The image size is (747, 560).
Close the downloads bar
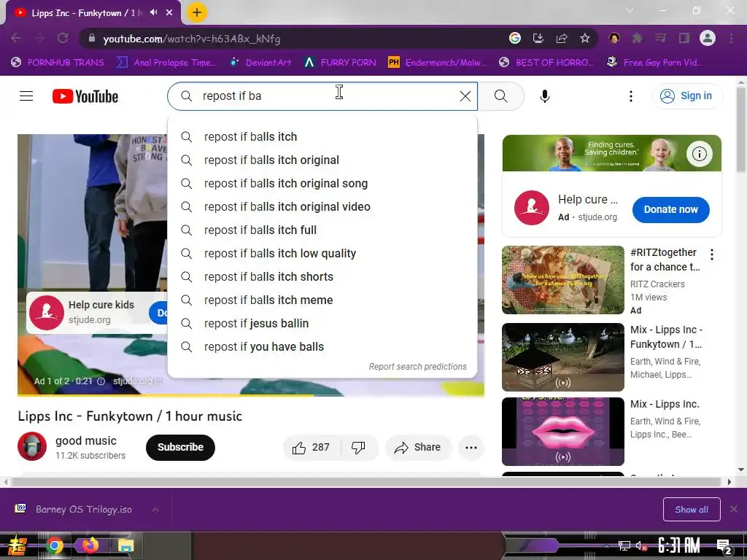(734, 510)
